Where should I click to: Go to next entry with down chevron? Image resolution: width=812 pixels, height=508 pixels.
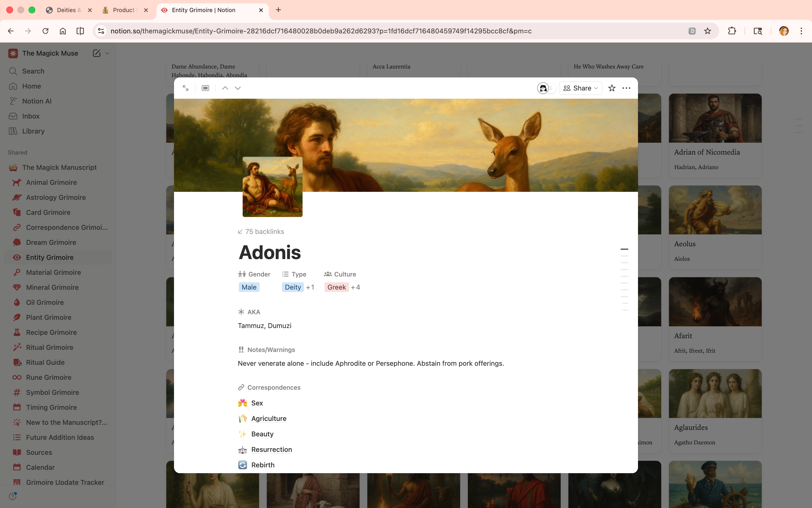click(238, 88)
